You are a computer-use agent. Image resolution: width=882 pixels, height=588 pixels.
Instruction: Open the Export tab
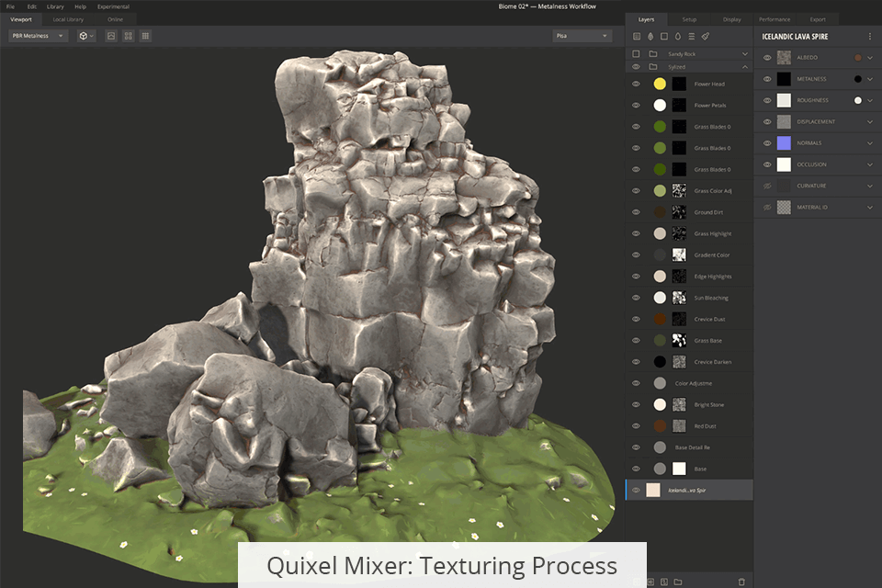pos(818,19)
